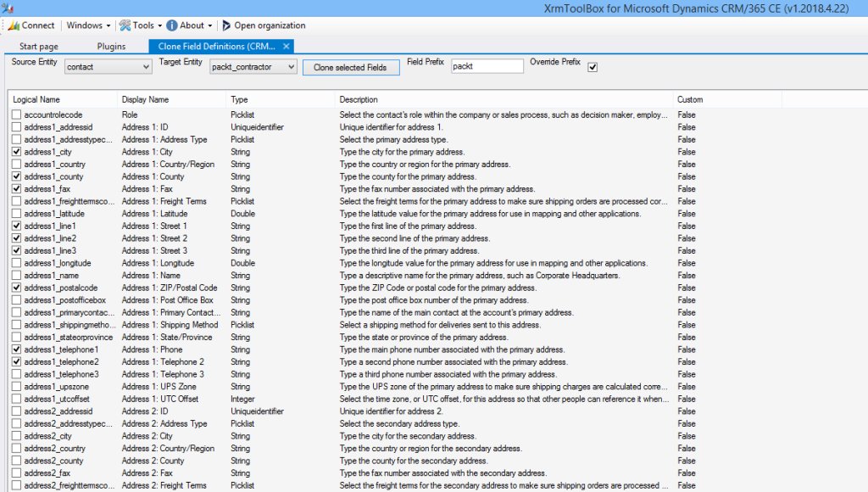Viewport: 868px width, 492px height.
Task: Close the Clone Field Definitions tab
Action: pos(287,47)
